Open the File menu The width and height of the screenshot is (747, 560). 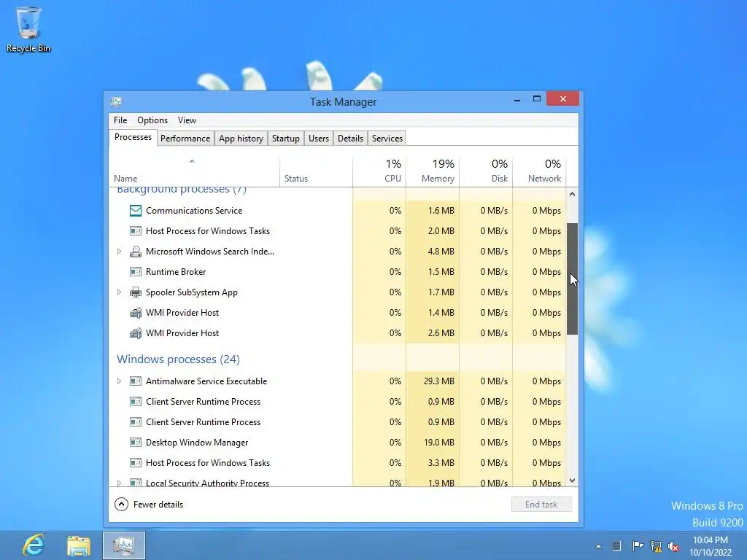[120, 120]
